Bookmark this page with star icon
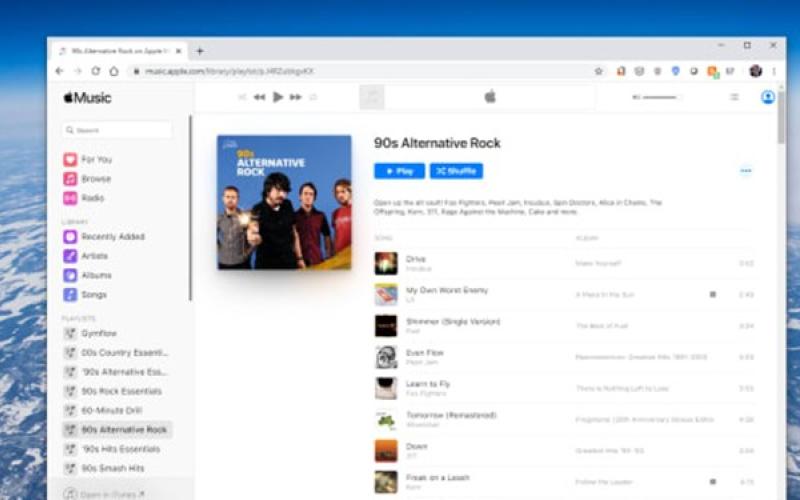Screen dimensions: 800x500 coord(599,71)
